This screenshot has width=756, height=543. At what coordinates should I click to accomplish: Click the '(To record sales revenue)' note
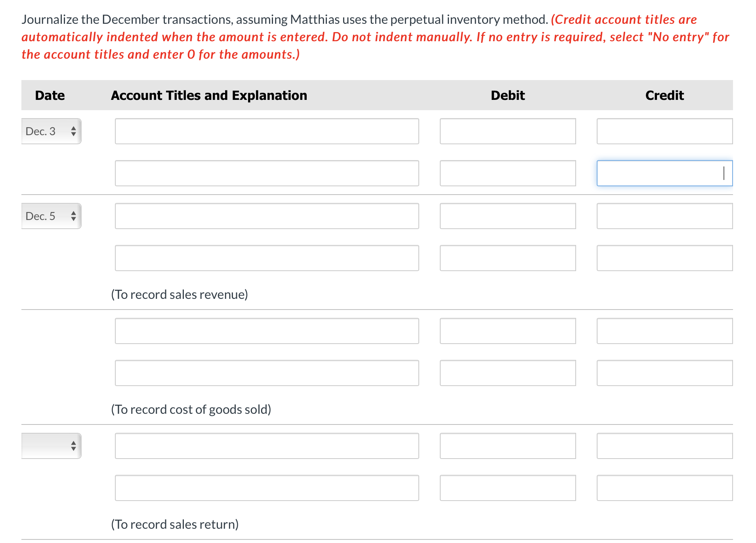(179, 294)
